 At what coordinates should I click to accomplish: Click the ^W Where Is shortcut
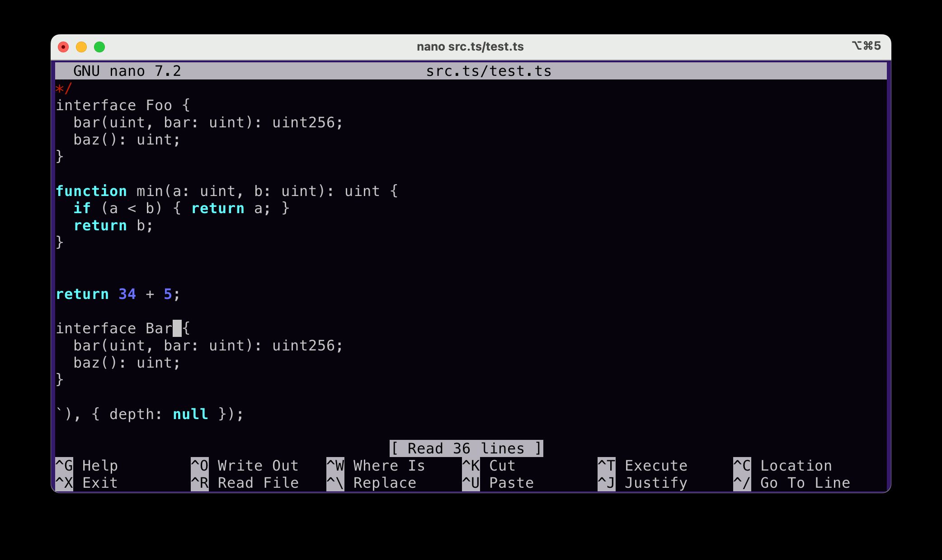376,466
